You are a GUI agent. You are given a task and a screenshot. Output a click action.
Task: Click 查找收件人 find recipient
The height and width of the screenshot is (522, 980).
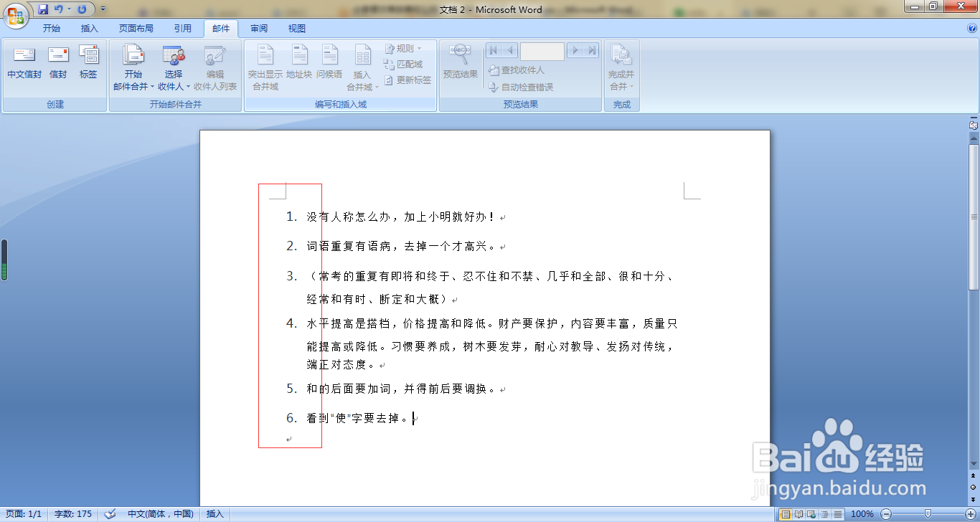[x=516, y=70]
